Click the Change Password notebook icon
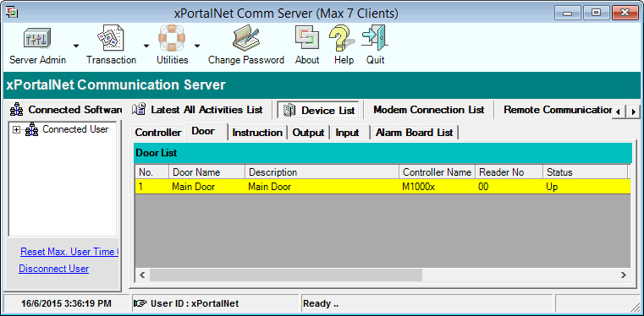 [246, 38]
